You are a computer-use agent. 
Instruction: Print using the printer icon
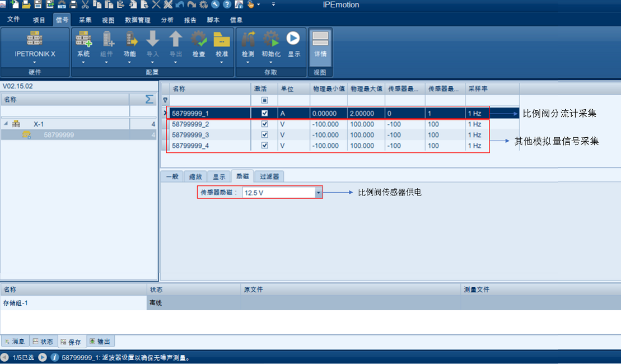click(x=73, y=4)
